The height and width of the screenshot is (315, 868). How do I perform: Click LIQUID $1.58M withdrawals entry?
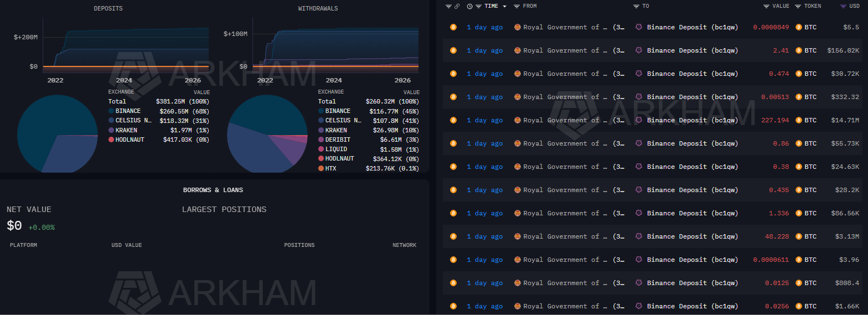369,149
